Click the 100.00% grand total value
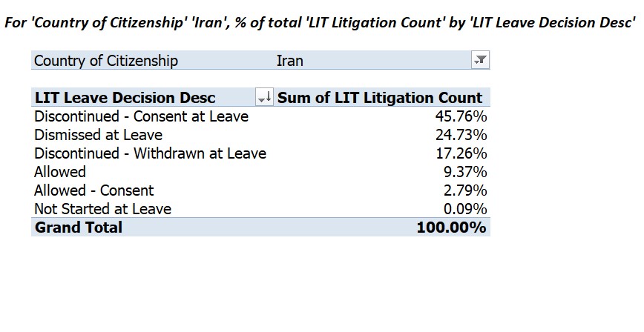The image size is (644, 332). point(451,227)
